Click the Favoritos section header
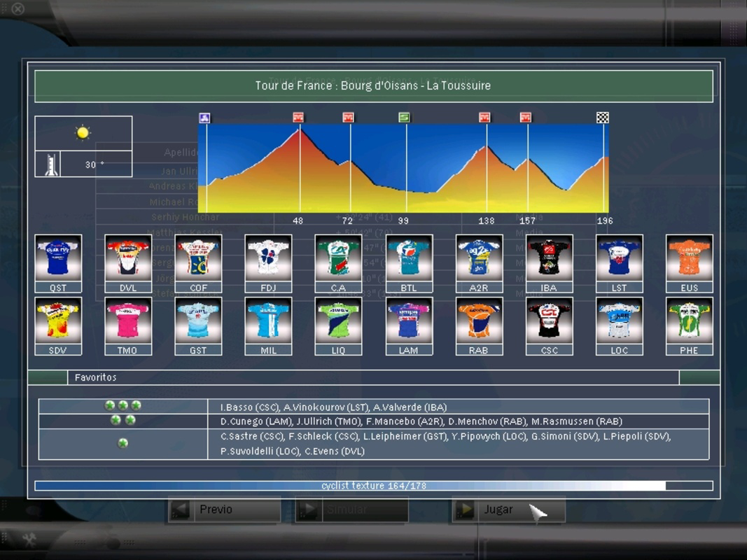This screenshot has width=747, height=560. coord(374,377)
